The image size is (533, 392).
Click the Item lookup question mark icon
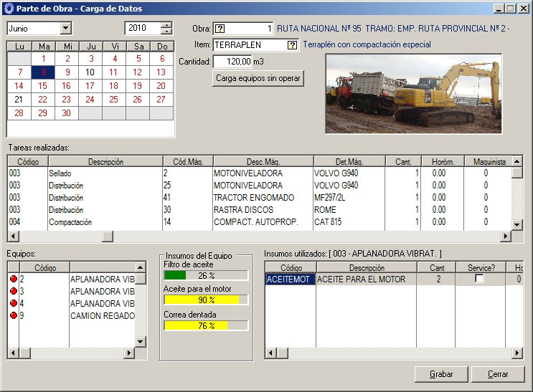click(x=292, y=44)
